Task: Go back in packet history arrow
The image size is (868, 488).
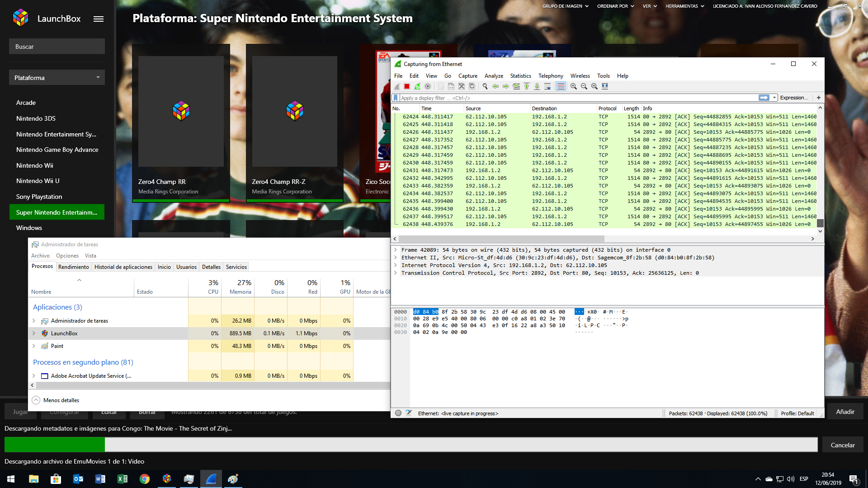Action: (x=495, y=86)
